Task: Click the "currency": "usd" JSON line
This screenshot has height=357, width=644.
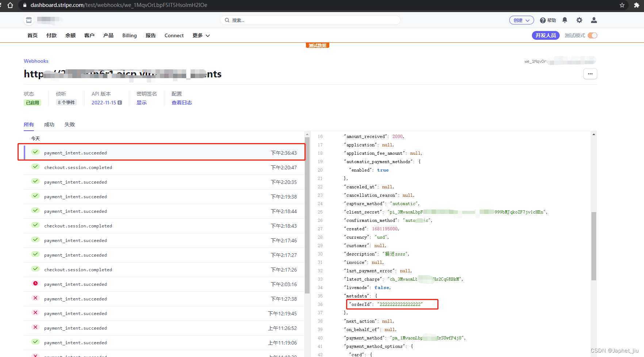Action: 366,237
